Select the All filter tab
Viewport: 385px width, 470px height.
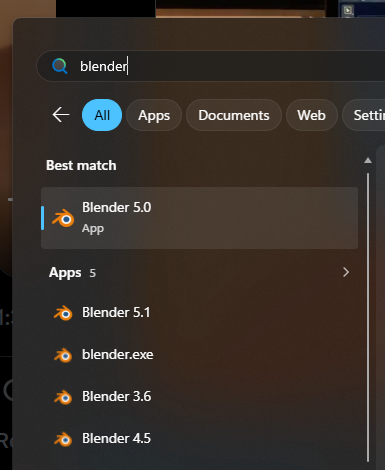pos(102,115)
